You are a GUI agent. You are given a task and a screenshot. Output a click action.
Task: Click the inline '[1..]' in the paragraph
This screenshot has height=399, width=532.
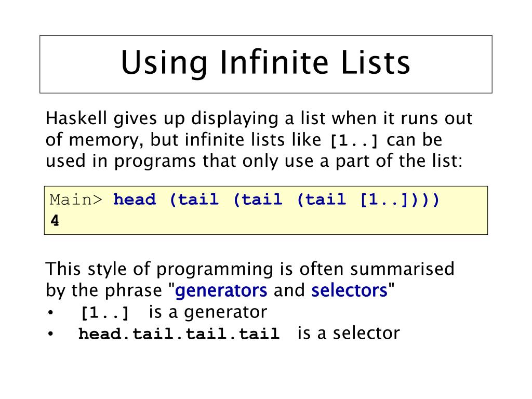354,141
